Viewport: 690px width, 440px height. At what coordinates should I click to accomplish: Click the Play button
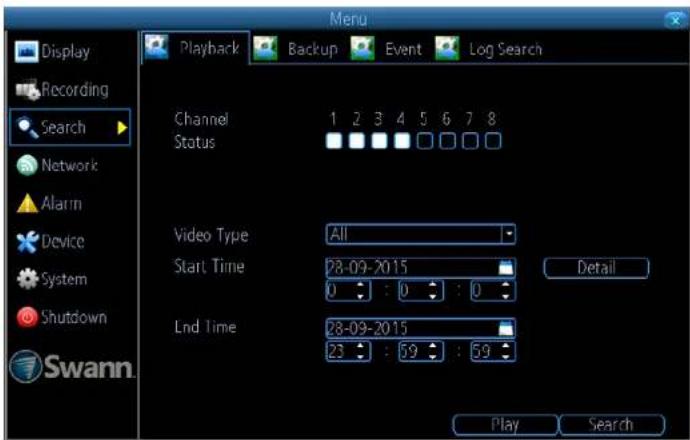(x=505, y=425)
